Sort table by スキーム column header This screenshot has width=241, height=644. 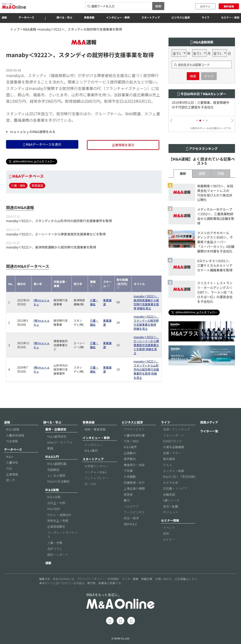point(108,284)
